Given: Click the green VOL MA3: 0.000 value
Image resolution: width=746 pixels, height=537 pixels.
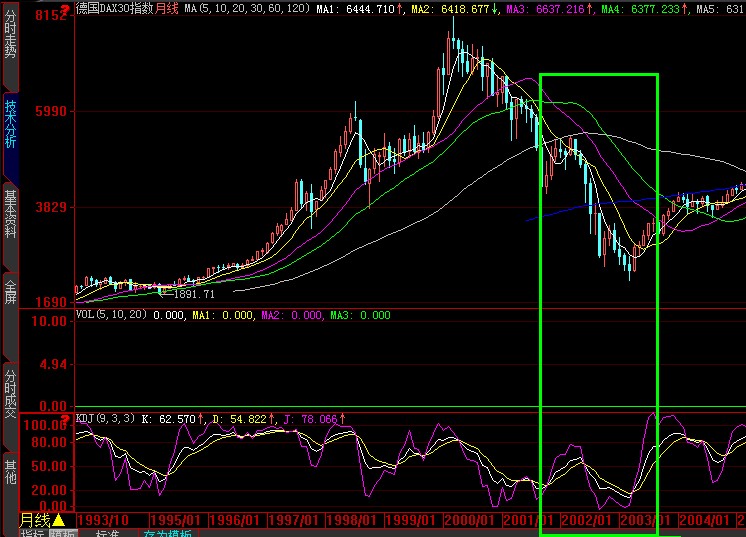Looking at the screenshot, I should click(x=360, y=315).
